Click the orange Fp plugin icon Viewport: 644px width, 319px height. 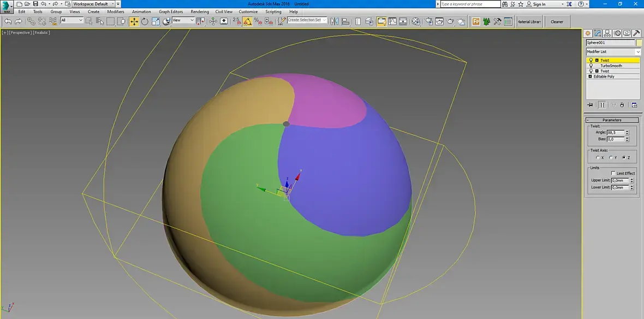476,21
